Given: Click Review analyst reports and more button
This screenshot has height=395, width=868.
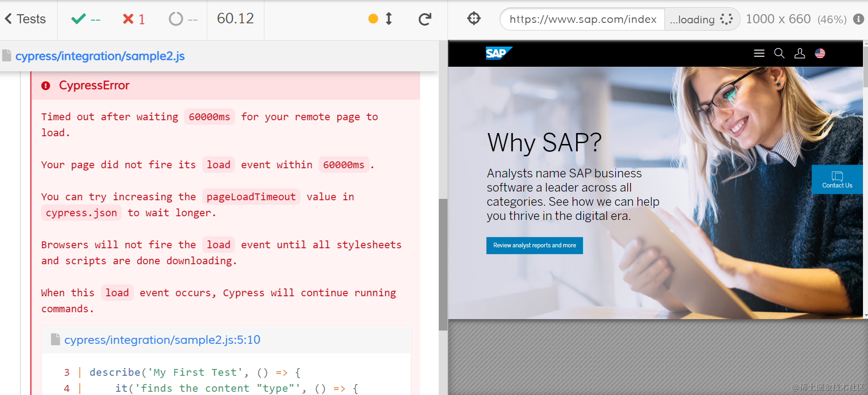Looking at the screenshot, I should click(534, 246).
